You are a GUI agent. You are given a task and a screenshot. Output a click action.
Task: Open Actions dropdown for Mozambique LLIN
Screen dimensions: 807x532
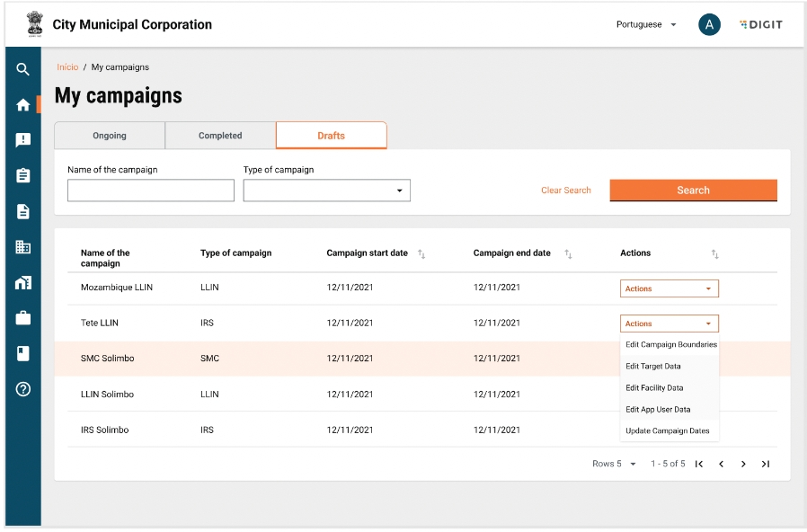669,288
